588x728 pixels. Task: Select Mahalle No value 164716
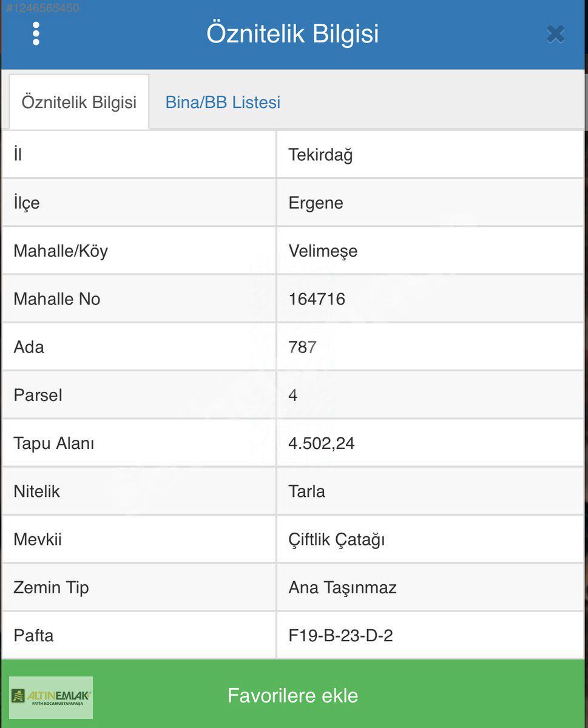click(x=317, y=298)
